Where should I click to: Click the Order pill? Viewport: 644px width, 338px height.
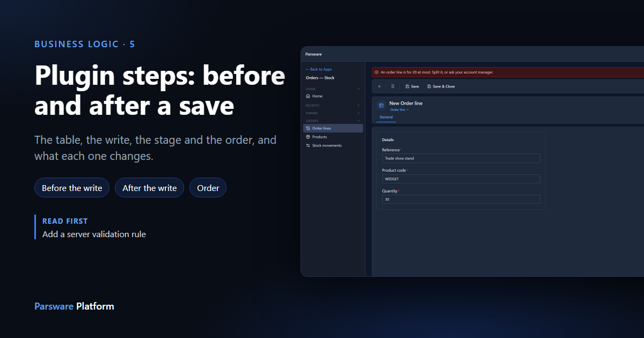coord(208,188)
